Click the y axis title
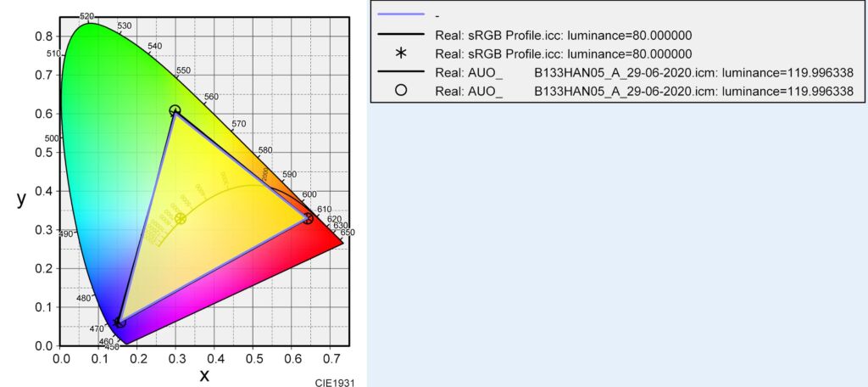The height and width of the screenshot is (387, 868). coord(21,199)
